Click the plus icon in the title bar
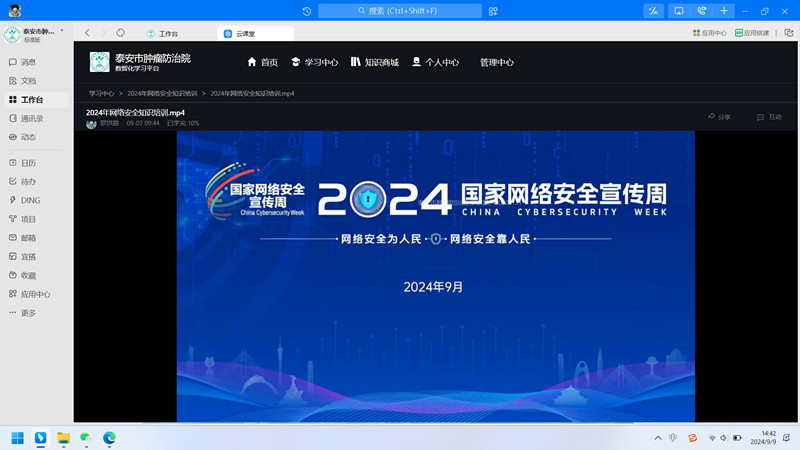This screenshot has height=450, width=800. pos(724,11)
